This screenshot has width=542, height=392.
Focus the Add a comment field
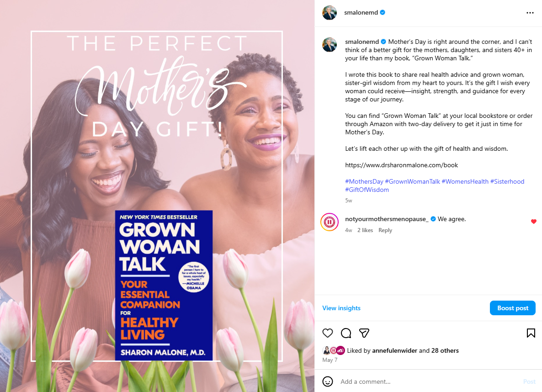(429, 381)
